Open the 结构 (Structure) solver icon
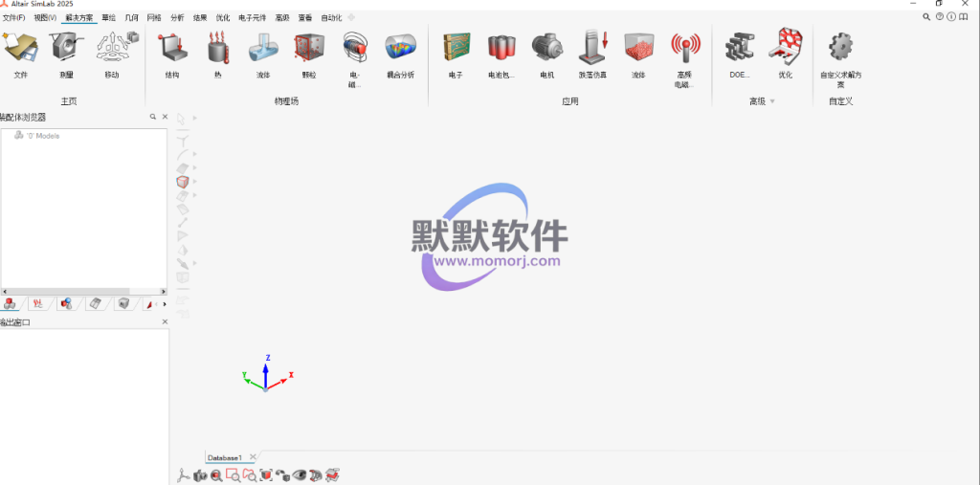This screenshot has height=485, width=980. pyautogui.click(x=172, y=50)
